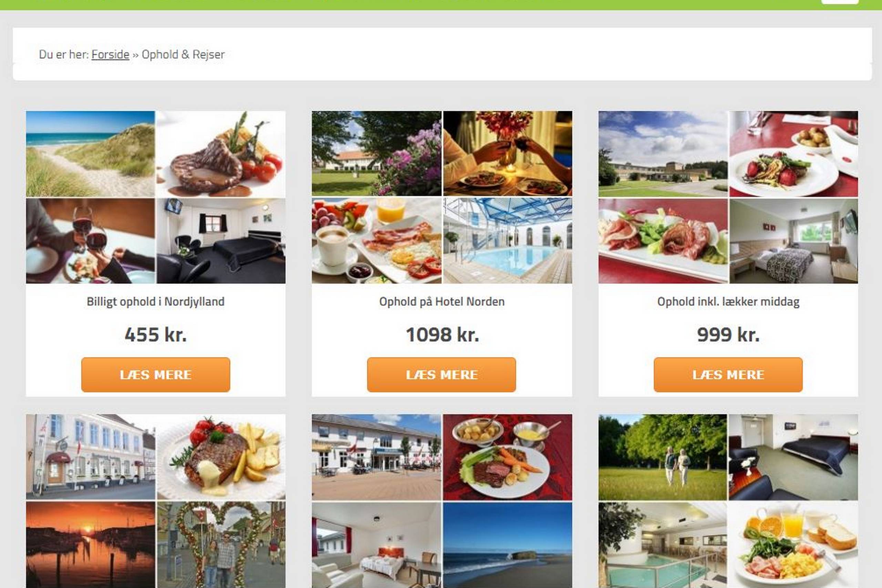Select the couple walking in park photo

coord(663,457)
